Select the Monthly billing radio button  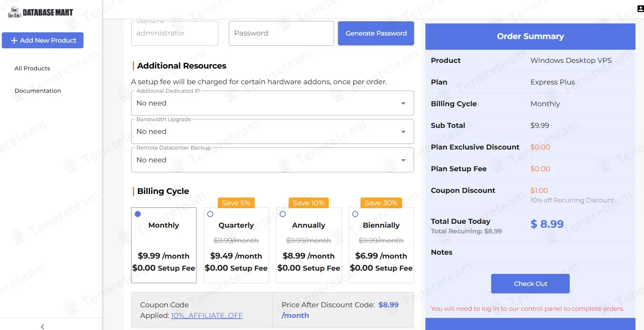coord(138,214)
